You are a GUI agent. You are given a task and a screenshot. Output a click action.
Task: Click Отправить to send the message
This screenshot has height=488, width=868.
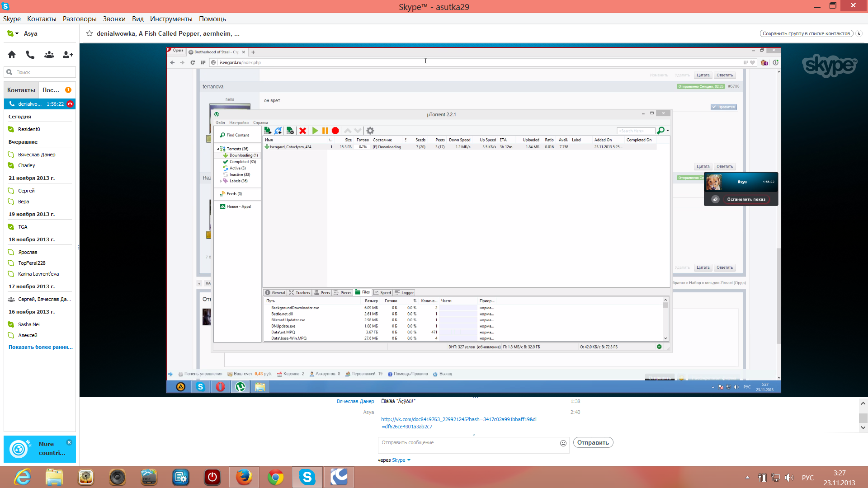(593, 442)
